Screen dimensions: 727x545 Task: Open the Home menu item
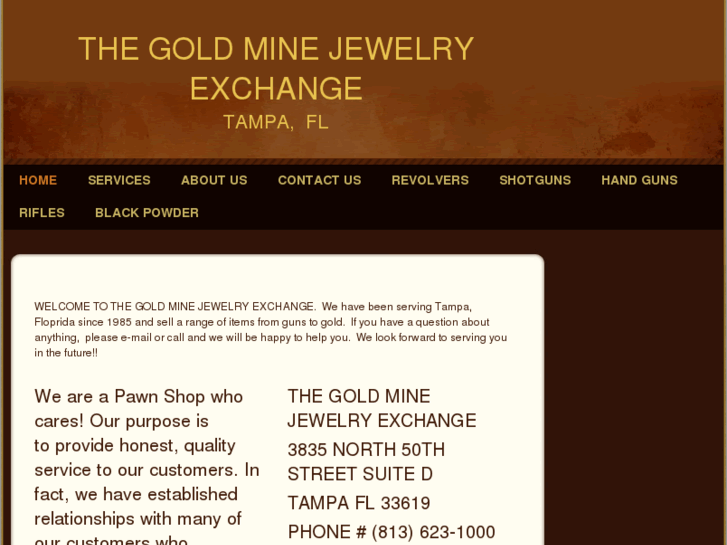[38, 180]
